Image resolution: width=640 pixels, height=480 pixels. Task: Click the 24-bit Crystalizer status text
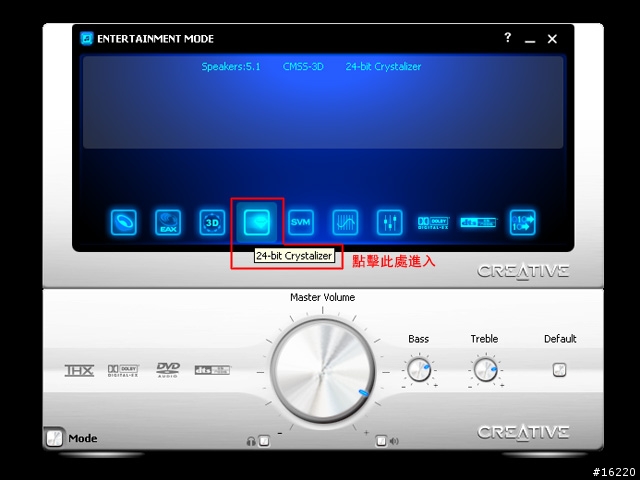pyautogui.click(x=383, y=67)
